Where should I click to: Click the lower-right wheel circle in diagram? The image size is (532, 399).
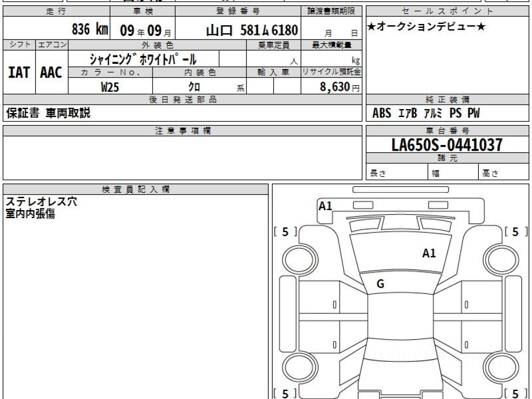[501, 368]
